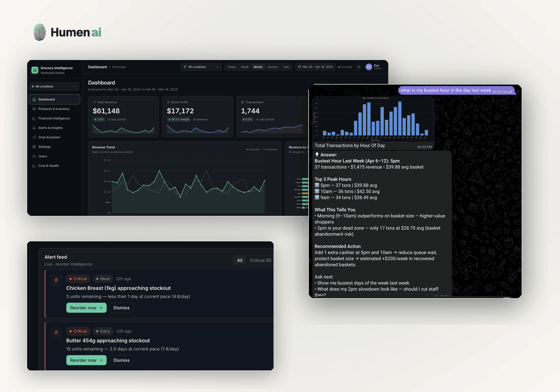Click the Products & Inventory box icon
The image size is (560, 392).
coord(34,109)
